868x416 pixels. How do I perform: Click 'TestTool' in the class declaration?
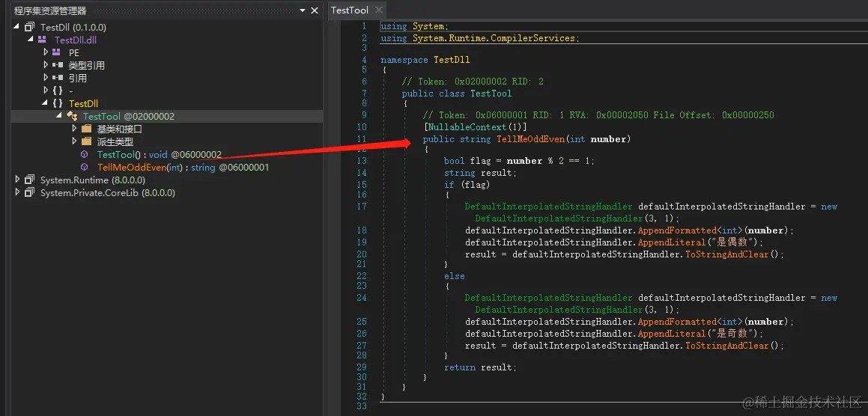491,94
